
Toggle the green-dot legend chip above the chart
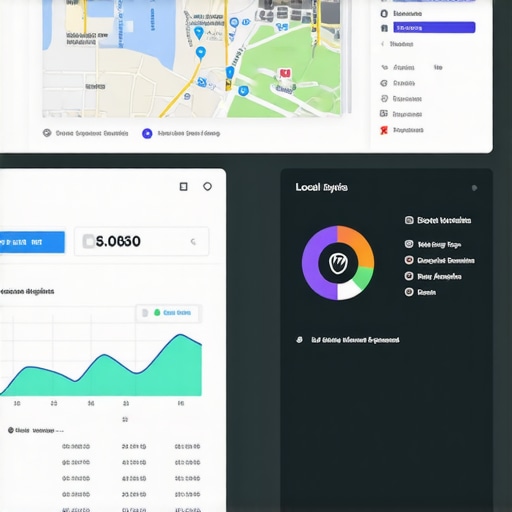(x=169, y=313)
